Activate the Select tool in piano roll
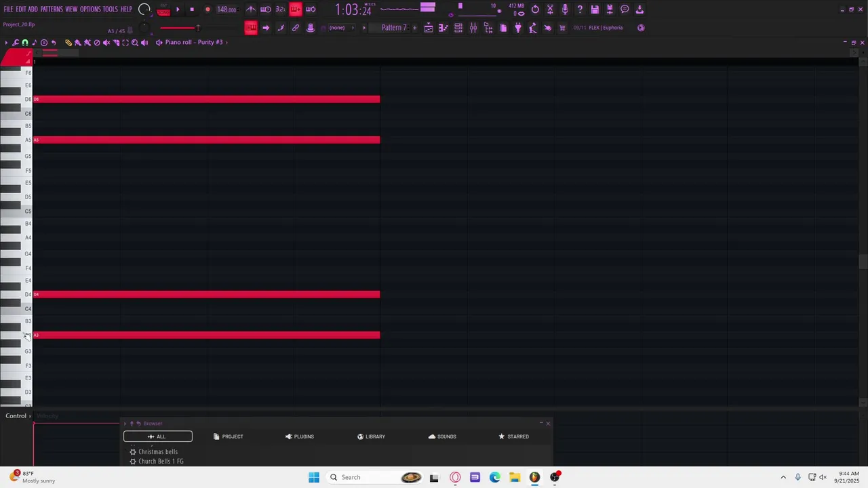This screenshot has height=488, width=868. point(125,43)
